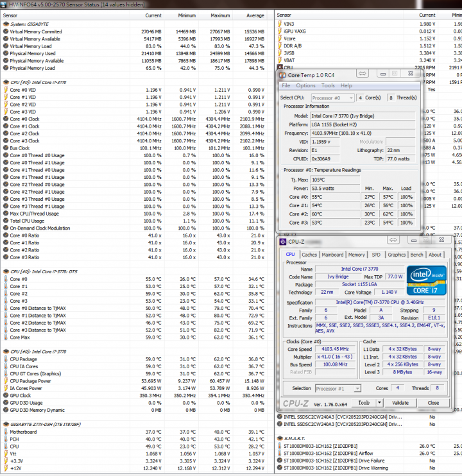
Task: Switch to the CPU-Z Mainboard tab
Action: point(332,255)
